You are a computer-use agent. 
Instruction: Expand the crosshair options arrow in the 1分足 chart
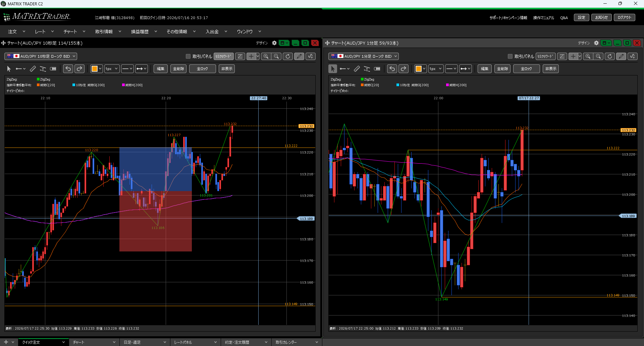pyautogui.click(x=580, y=56)
